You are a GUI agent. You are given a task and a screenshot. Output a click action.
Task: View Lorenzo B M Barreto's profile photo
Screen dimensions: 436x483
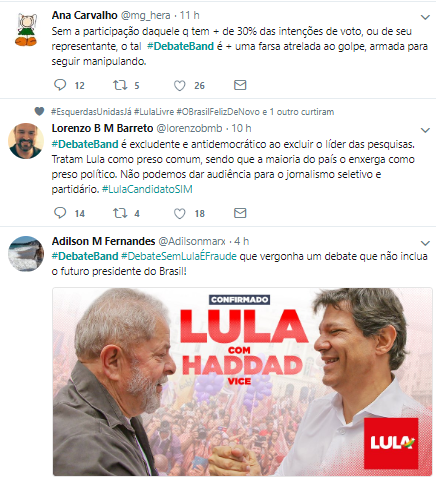26,141
